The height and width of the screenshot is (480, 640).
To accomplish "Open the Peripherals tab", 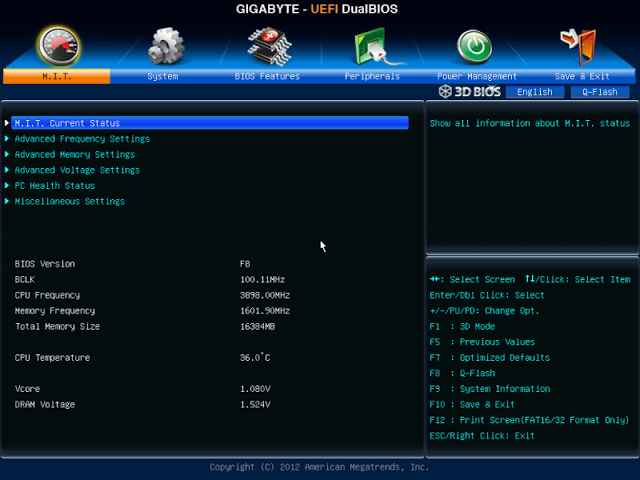I will click(372, 76).
